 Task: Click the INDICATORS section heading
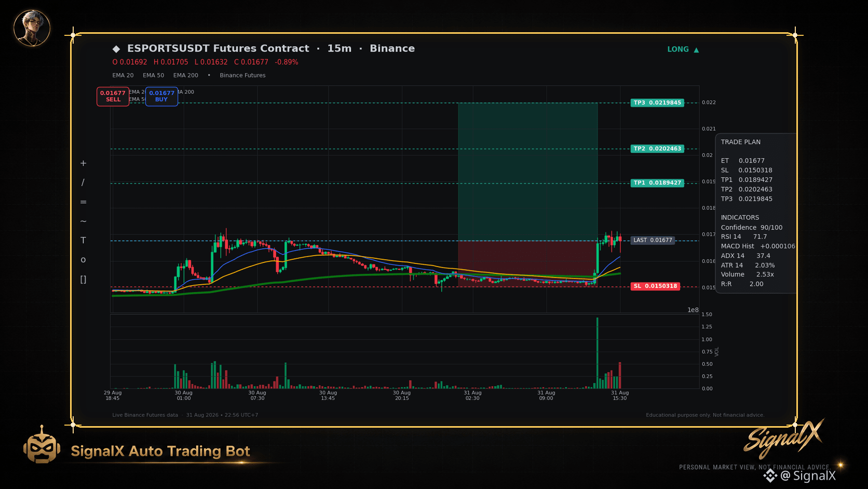tap(740, 218)
